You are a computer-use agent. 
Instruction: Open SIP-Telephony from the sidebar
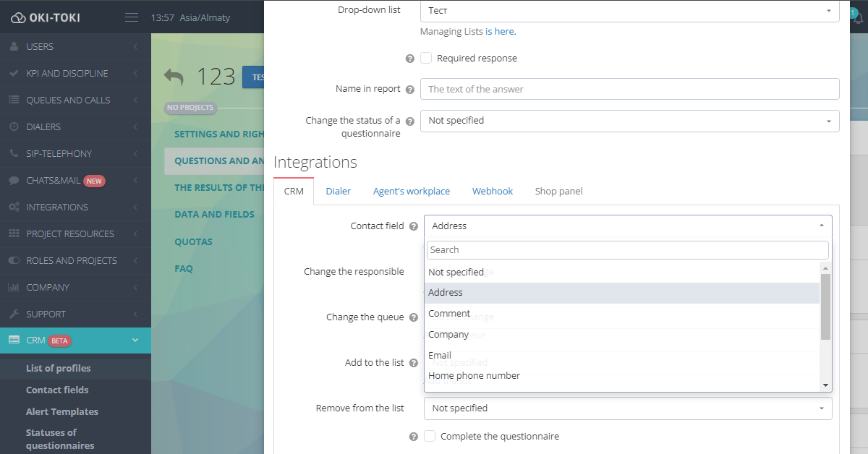[x=51, y=153]
